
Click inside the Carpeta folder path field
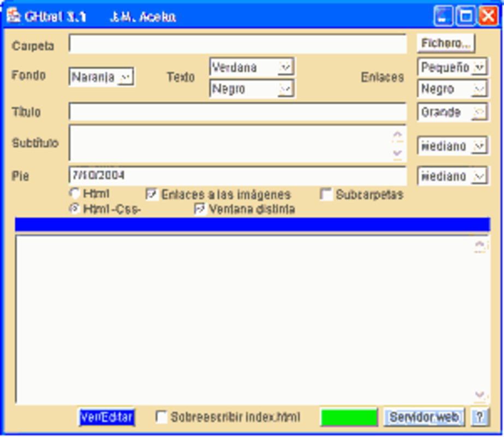point(238,44)
